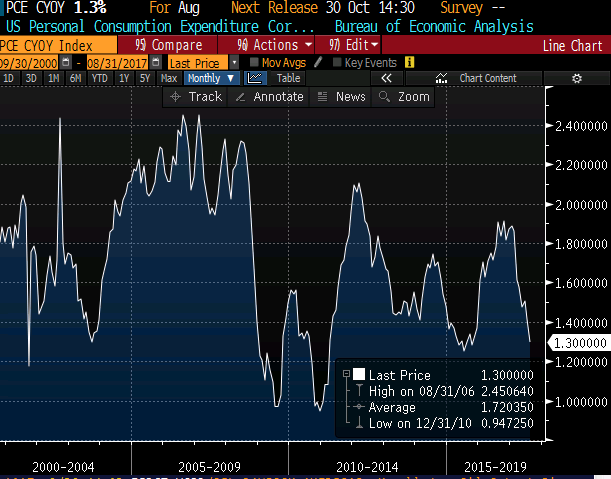Click the double left arrow collapse icon
611x479 pixels.
[x=387, y=78]
